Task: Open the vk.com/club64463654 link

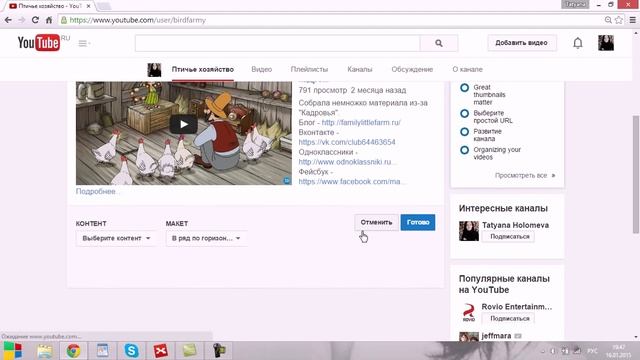Action: pyautogui.click(x=347, y=142)
